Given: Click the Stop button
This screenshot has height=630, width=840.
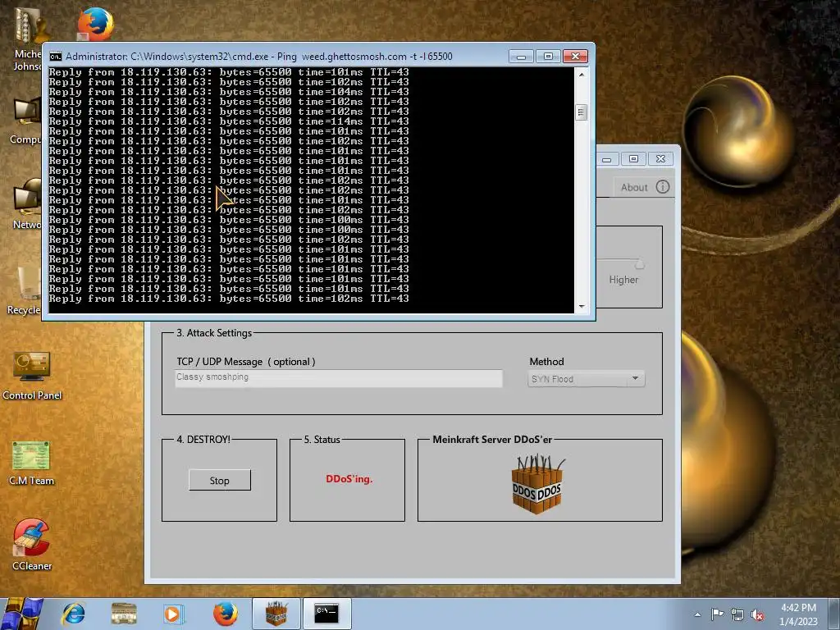Looking at the screenshot, I should pos(220,481).
